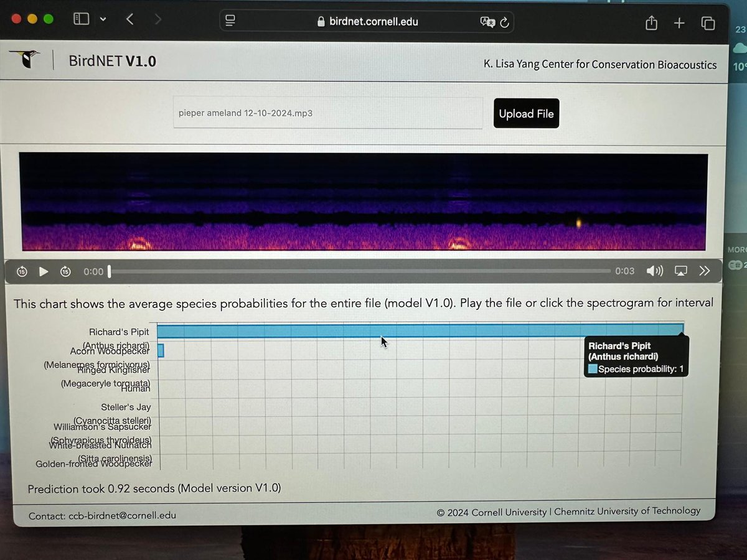Go back to the previous page
This screenshot has width=747, height=560.
point(129,19)
